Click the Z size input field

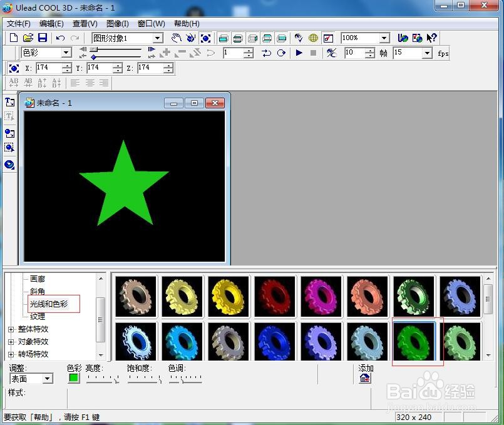[150, 68]
